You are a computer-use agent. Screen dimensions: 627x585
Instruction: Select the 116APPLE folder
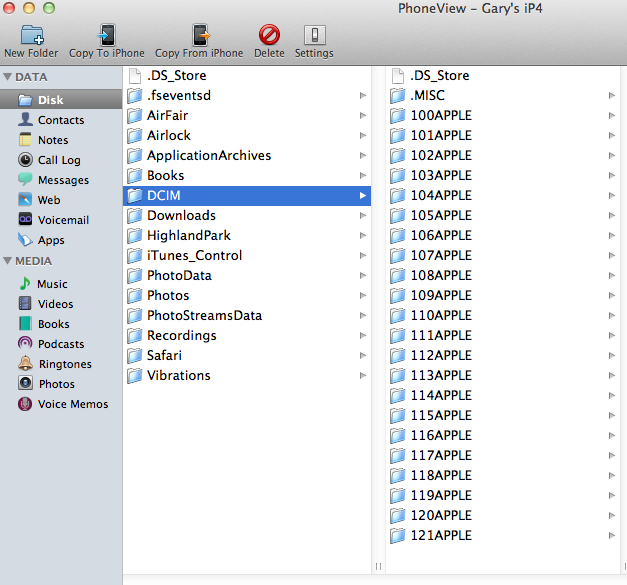tap(503, 435)
